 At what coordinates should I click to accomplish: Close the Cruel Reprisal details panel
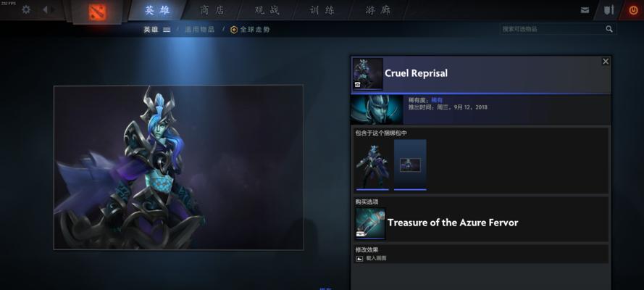pos(606,61)
